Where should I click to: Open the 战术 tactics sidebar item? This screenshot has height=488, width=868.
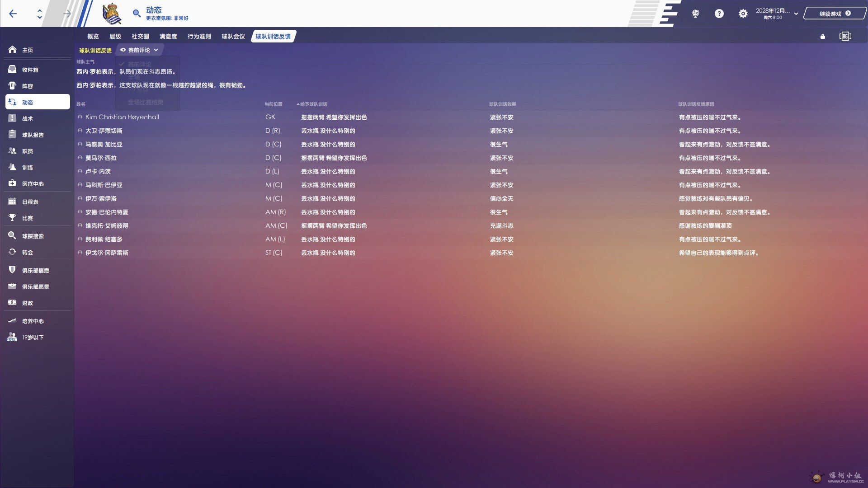click(x=27, y=118)
